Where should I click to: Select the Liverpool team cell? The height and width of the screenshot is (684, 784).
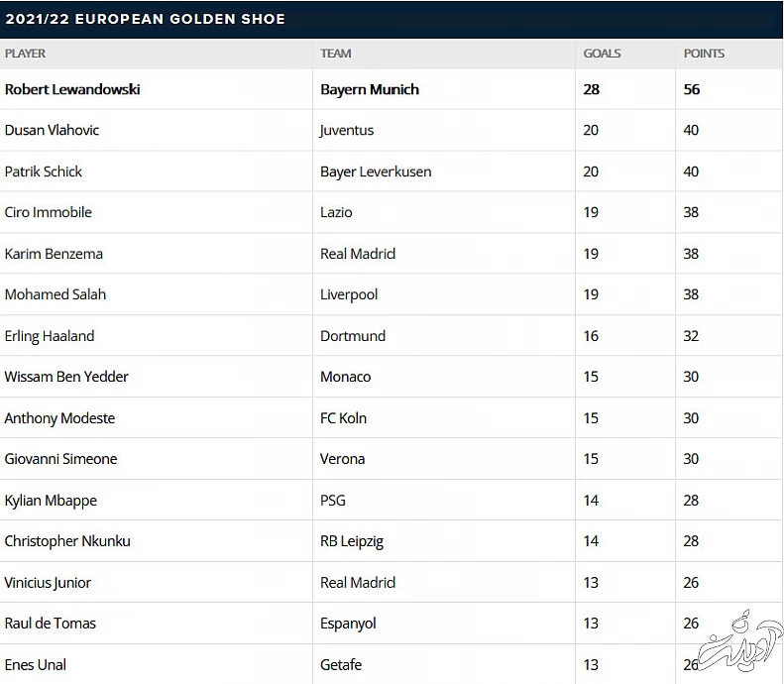pos(349,294)
